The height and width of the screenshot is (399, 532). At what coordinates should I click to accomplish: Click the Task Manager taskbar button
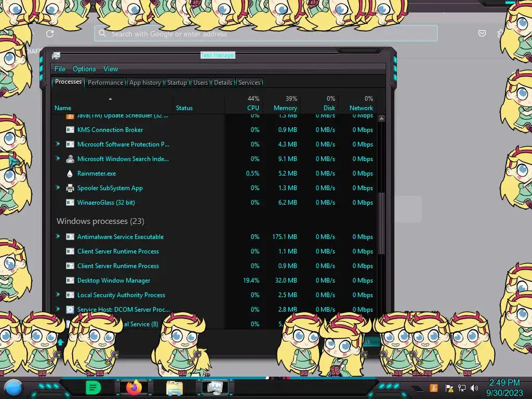215,388
